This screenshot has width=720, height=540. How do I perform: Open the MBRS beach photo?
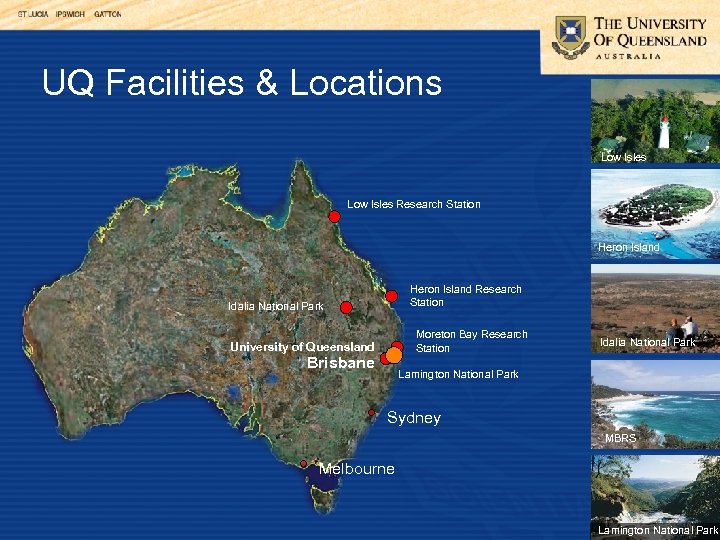point(655,404)
